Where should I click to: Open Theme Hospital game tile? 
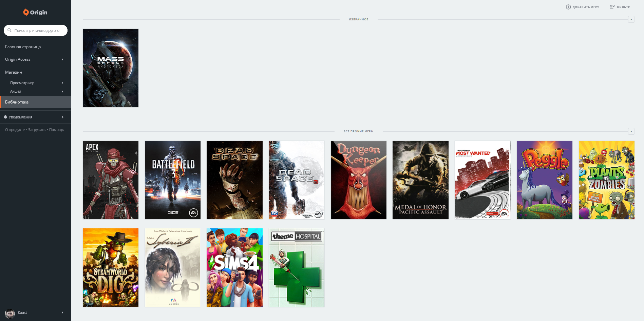tap(297, 268)
